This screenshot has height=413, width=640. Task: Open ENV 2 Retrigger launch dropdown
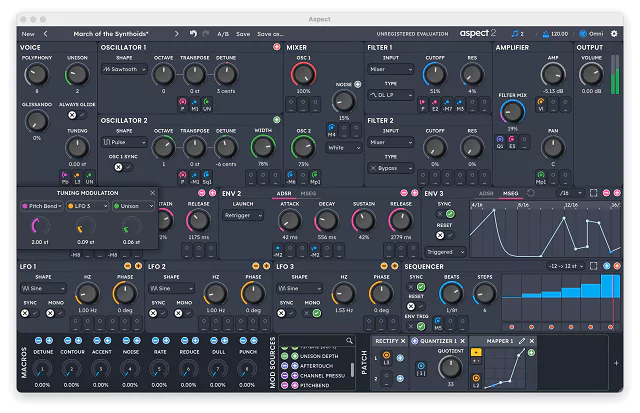(x=243, y=215)
